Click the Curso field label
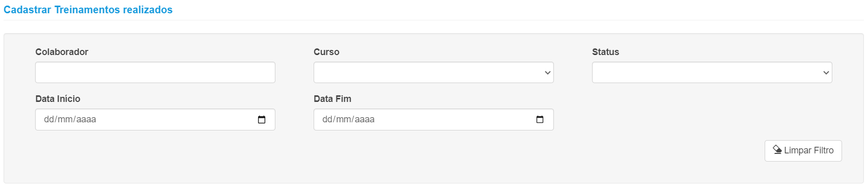This screenshot has height=185, width=868. tap(326, 52)
